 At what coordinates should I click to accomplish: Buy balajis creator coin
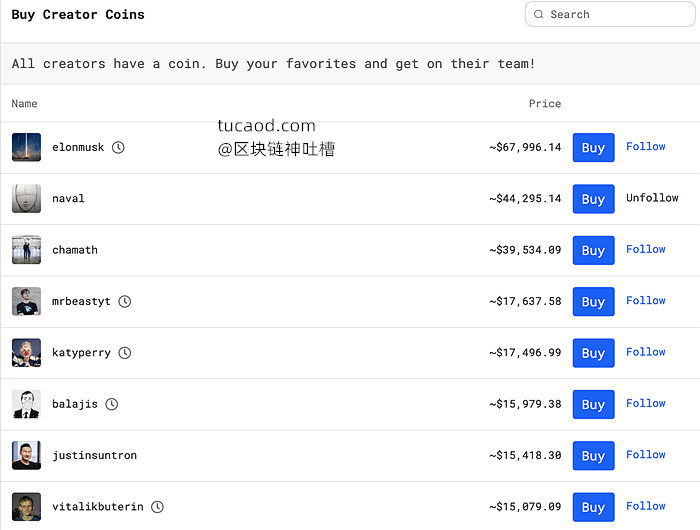593,404
